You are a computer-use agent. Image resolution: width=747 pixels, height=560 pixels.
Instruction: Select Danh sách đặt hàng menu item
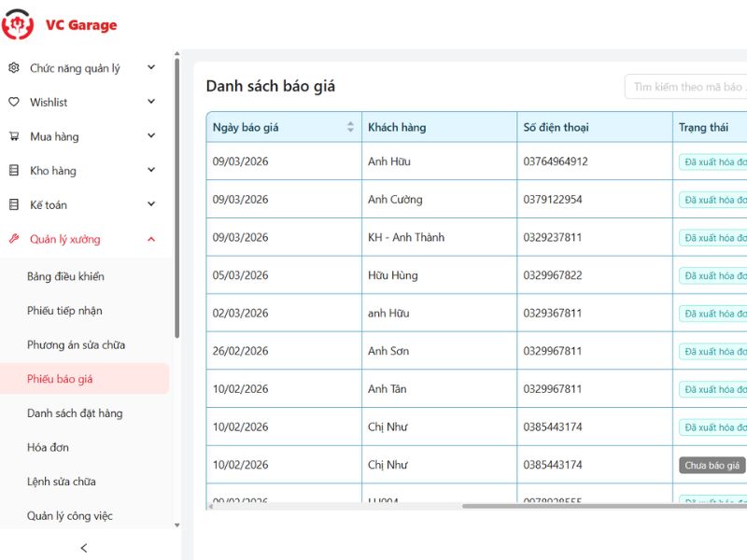tap(75, 413)
